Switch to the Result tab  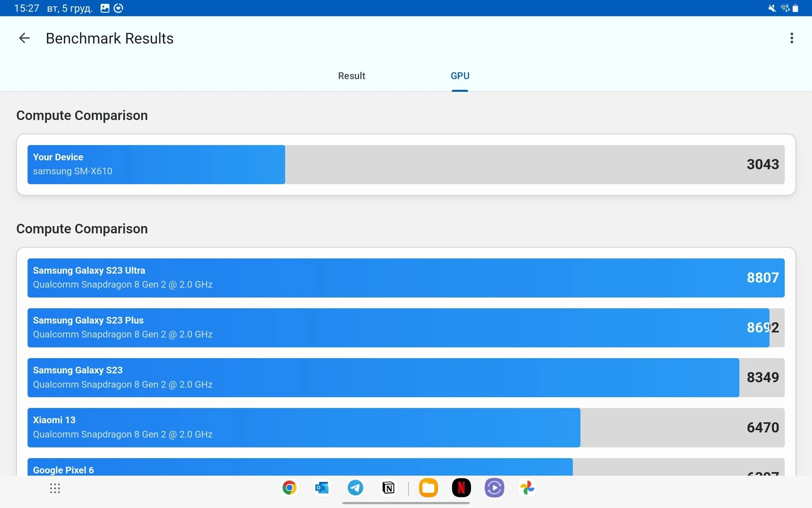(351, 76)
